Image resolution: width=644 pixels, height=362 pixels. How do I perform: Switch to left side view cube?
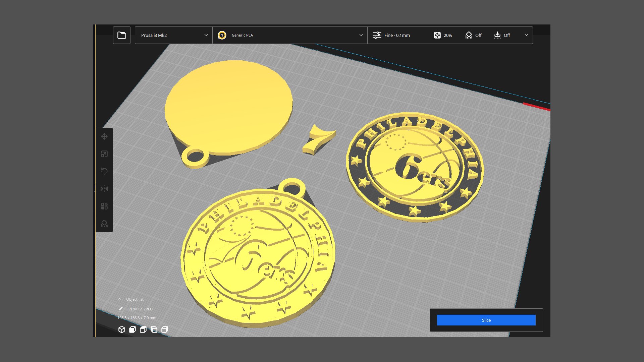click(x=154, y=329)
